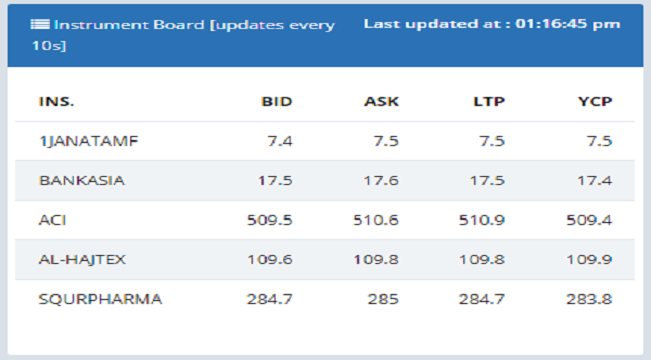Open the AL-HAJTEX instrument
The width and height of the screenshot is (651, 360).
click(x=82, y=260)
